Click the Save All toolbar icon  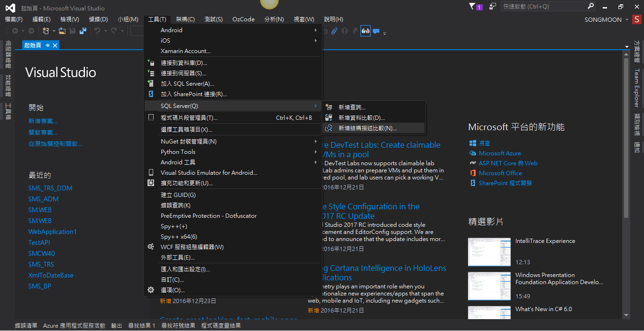point(83,31)
